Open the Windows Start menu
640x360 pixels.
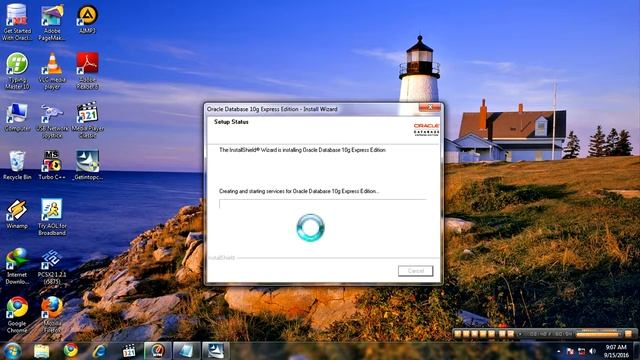[12, 351]
